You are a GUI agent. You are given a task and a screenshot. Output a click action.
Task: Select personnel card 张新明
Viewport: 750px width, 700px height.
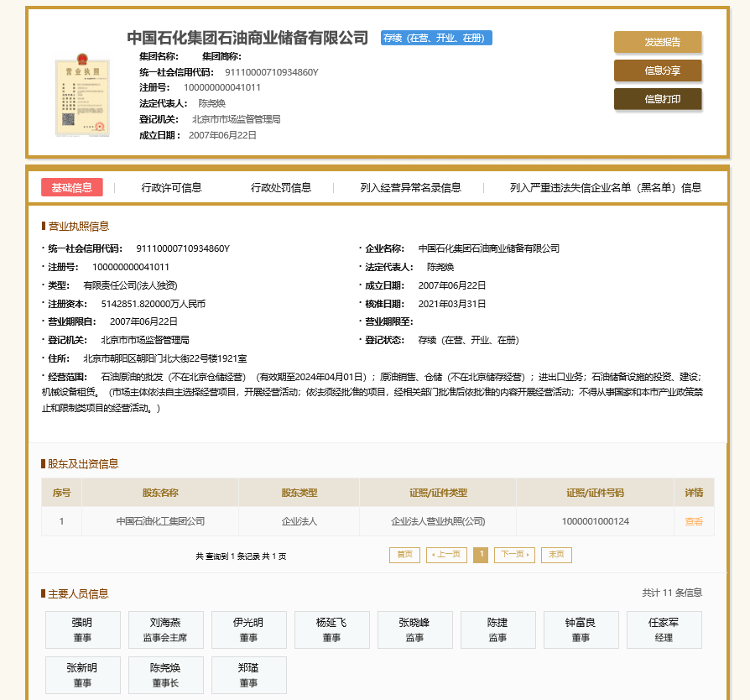point(83,675)
